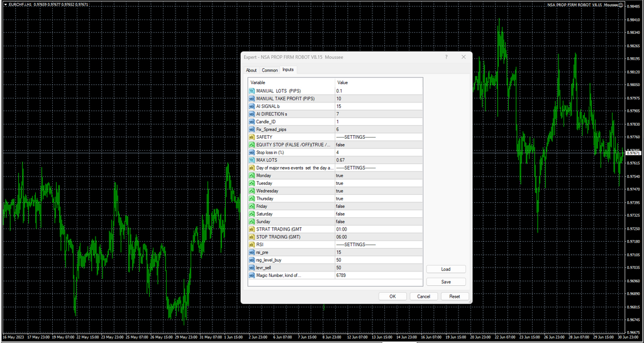
Task: Click the Magic Number row icon
Action: pos(252,275)
